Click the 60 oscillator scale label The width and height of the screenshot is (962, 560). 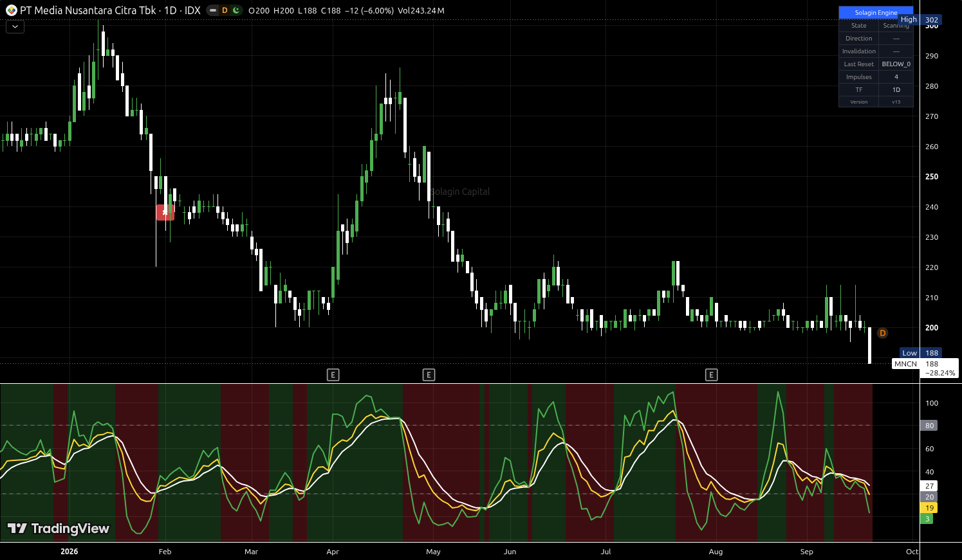pos(929,449)
